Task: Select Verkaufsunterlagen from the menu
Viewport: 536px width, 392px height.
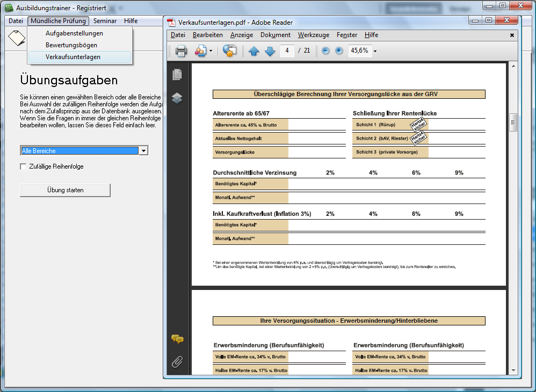Action: 73,57
